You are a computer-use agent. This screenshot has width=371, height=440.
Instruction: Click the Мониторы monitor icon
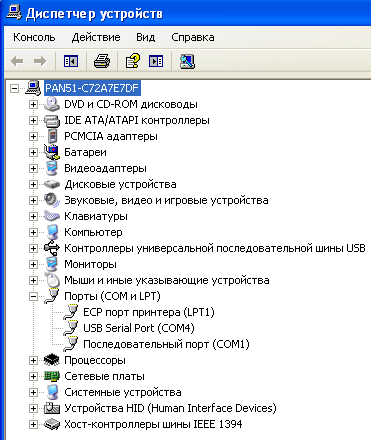tap(52, 264)
